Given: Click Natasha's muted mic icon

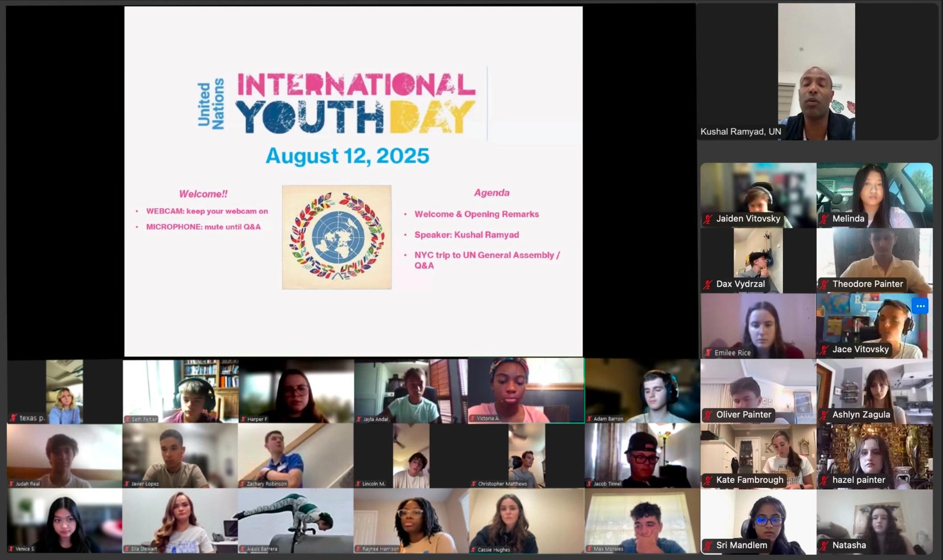Looking at the screenshot, I should [x=824, y=545].
